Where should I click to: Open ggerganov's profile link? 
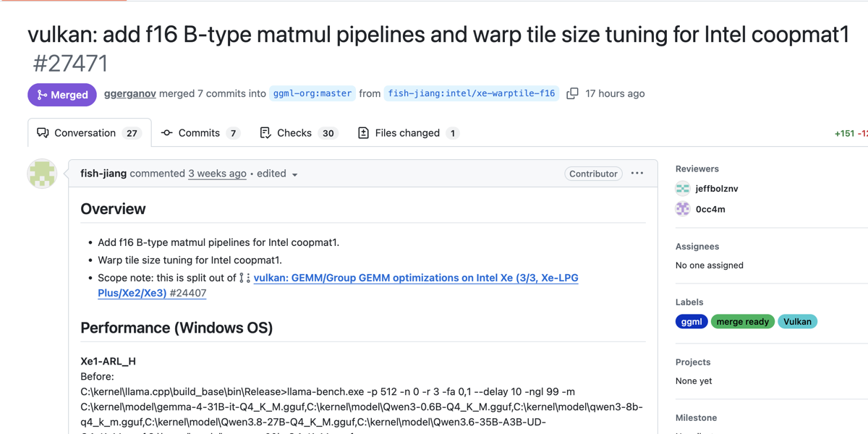[130, 93]
